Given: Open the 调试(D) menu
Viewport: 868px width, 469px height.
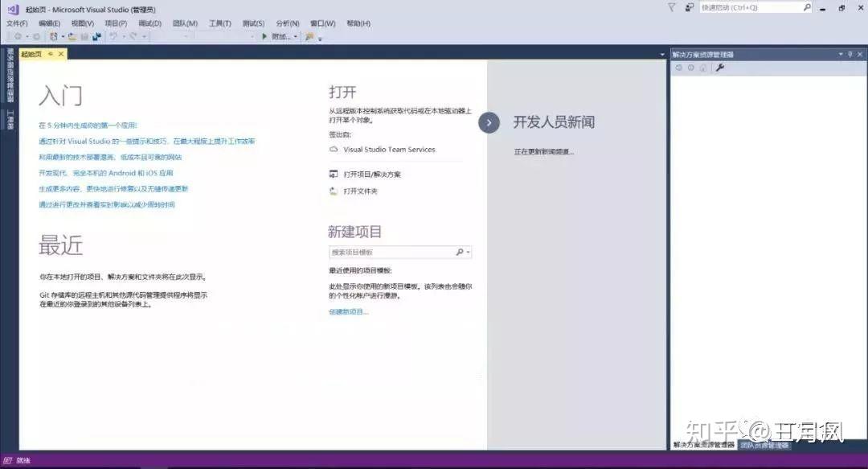Looking at the screenshot, I should tap(149, 23).
